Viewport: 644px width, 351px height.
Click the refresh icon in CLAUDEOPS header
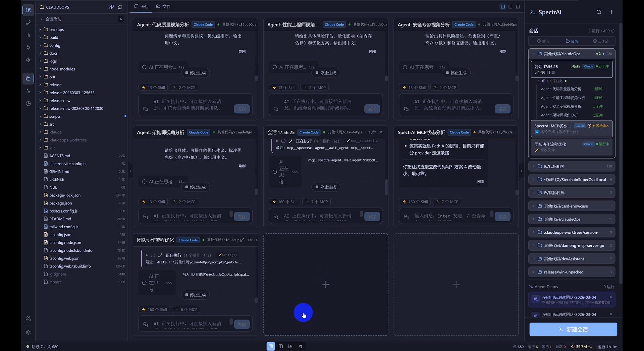[120, 7]
